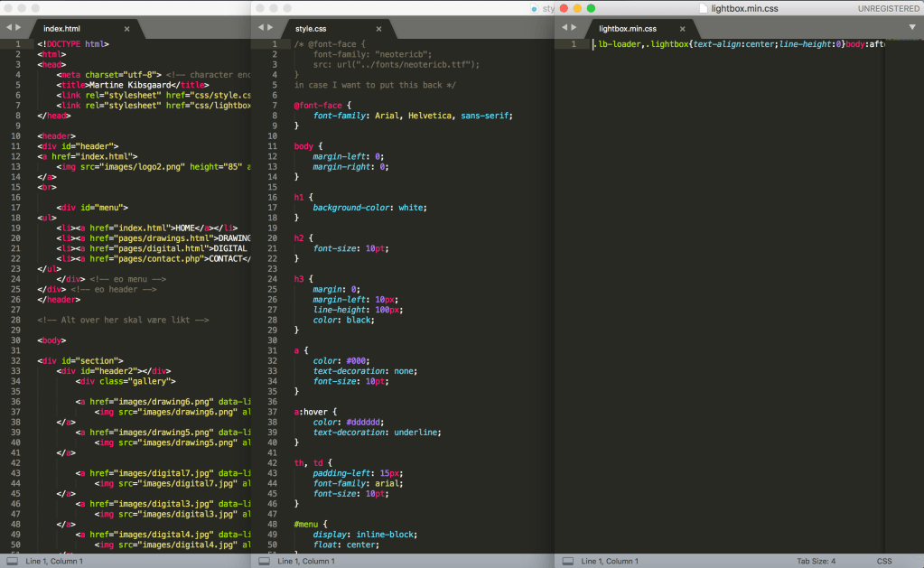Click the green zoom button of the lightbox.min.css window

[591, 8]
